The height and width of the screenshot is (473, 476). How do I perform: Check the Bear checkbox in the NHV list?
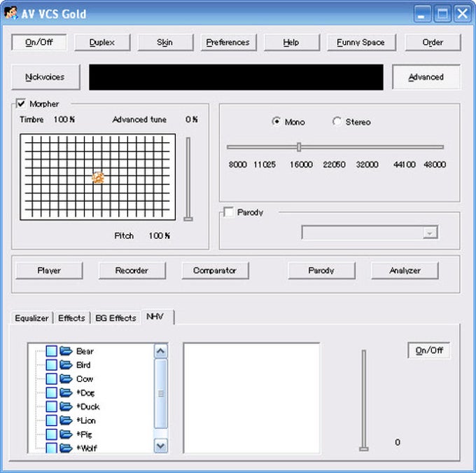point(51,351)
